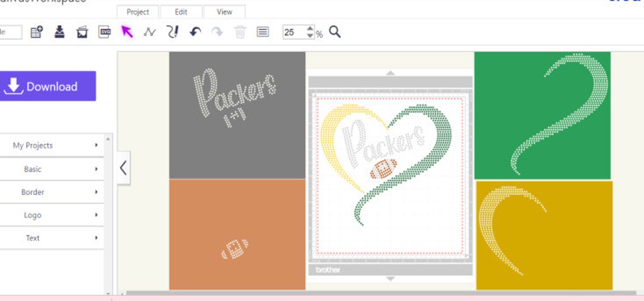The width and height of the screenshot is (644, 301).
Task: Open the lined properties panel icon
Action: 263,32
